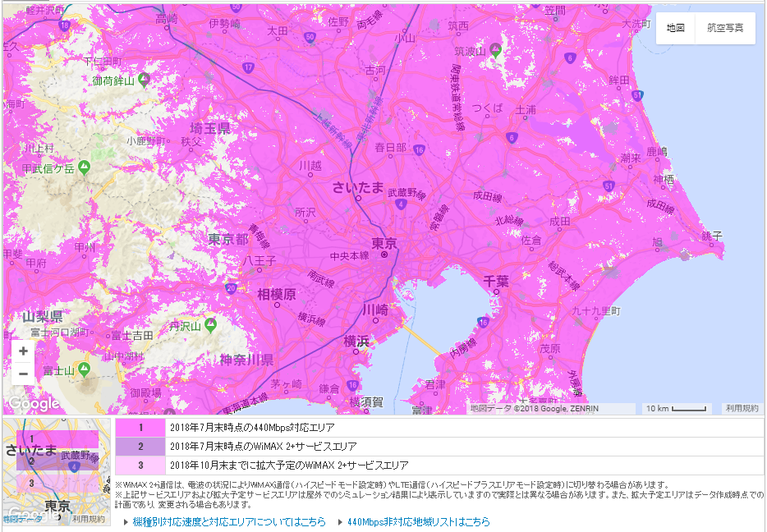Click pink swatch number 1 in legend
Screen dimensions: 767x532
pyautogui.click(x=140, y=428)
